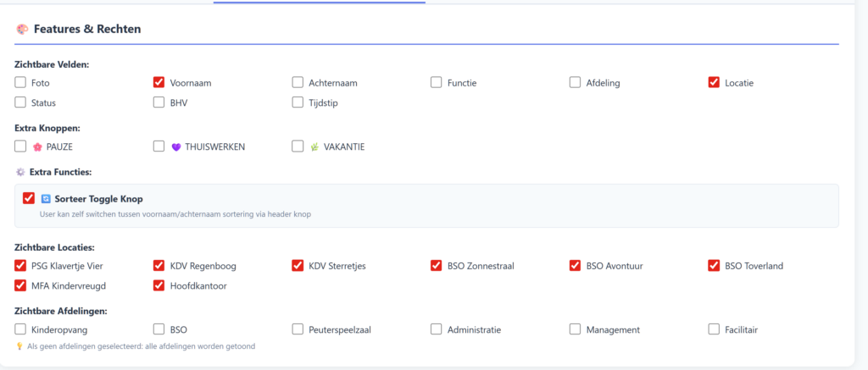868x370 pixels.
Task: Uncheck BSO Toverland location
Action: [714, 265]
